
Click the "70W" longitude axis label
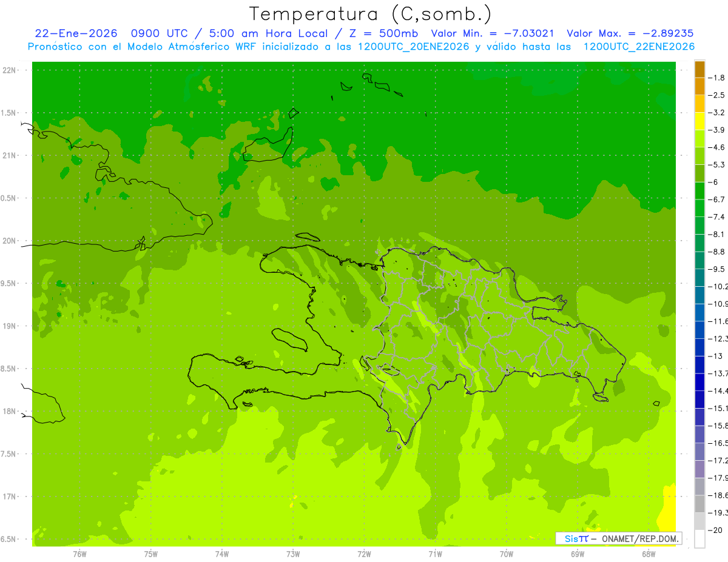(x=507, y=554)
